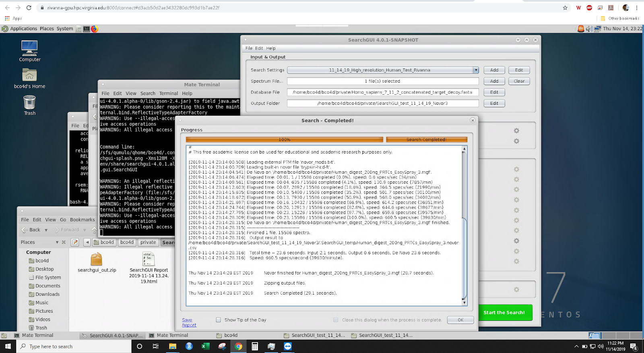The height and width of the screenshot is (353, 644).
Task: Open Bookmarks menu in file manager
Action: (82, 220)
